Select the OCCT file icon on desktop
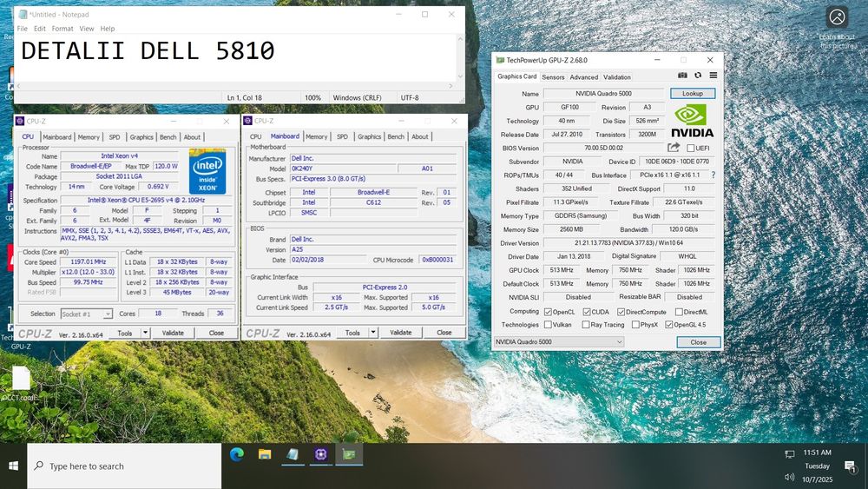The image size is (868, 489). tap(21, 383)
